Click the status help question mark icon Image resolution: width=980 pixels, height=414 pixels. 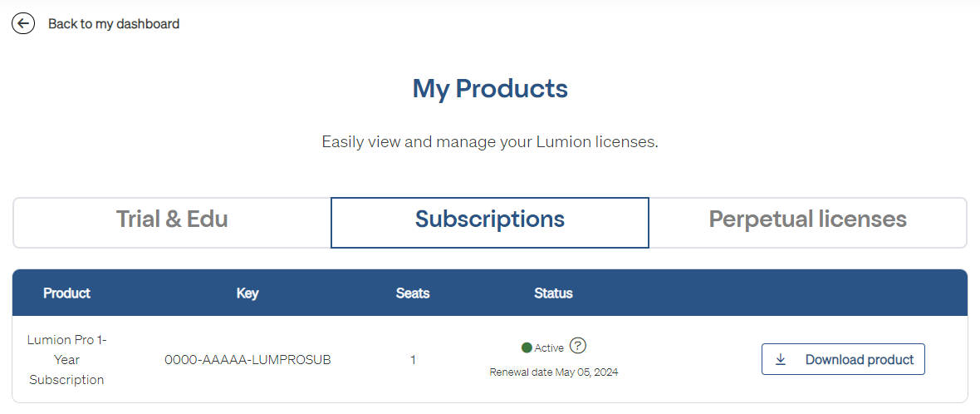[x=578, y=347]
